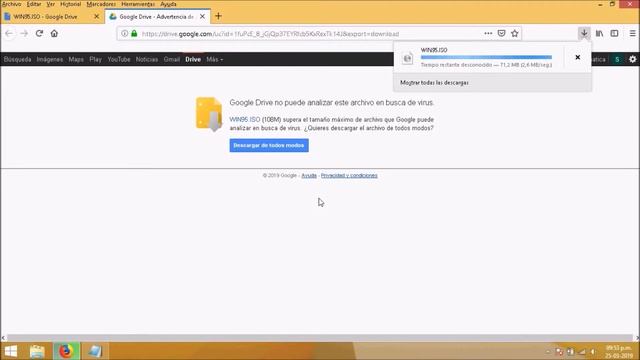
Task: Cancel the WIN95.ISO download
Action: (x=578, y=57)
